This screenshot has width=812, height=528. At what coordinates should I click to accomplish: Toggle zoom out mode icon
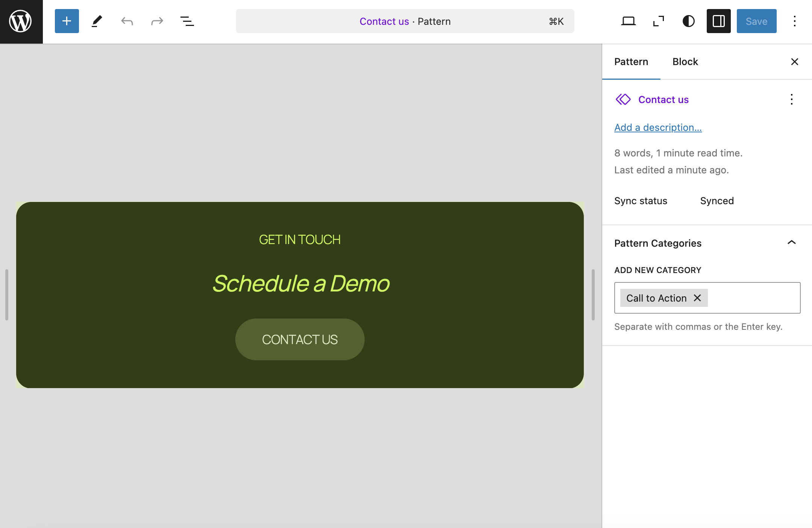click(658, 21)
